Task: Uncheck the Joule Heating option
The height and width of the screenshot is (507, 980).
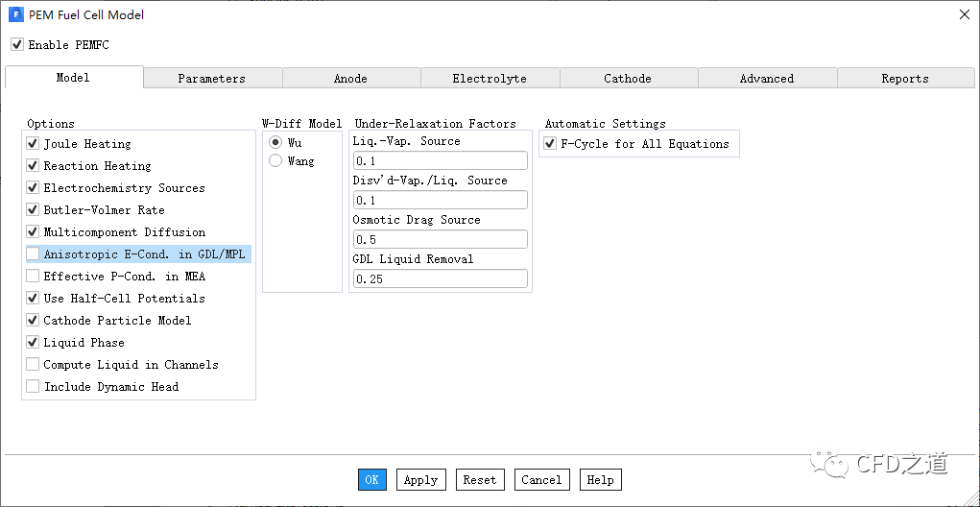Action: click(33, 144)
